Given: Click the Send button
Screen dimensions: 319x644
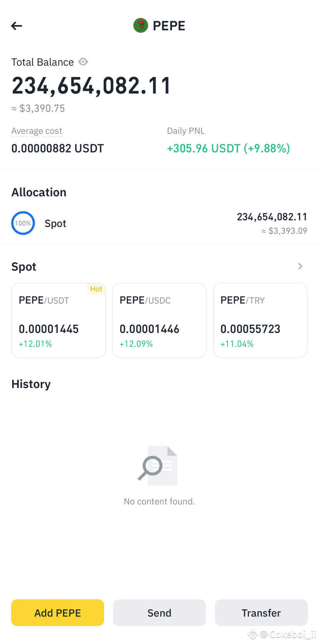Looking at the screenshot, I should (x=159, y=612).
